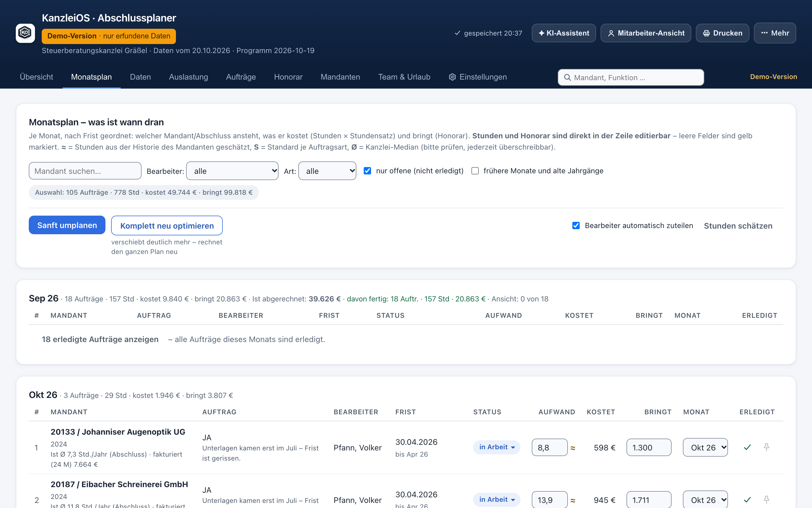Pin the Eibacher Schreinerei GmbH row
The width and height of the screenshot is (812, 508).
[x=766, y=500]
